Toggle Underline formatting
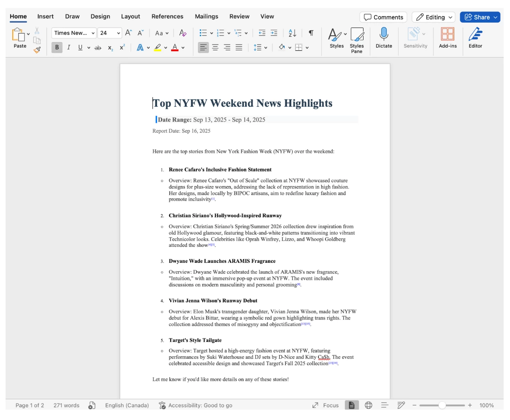 (x=80, y=48)
